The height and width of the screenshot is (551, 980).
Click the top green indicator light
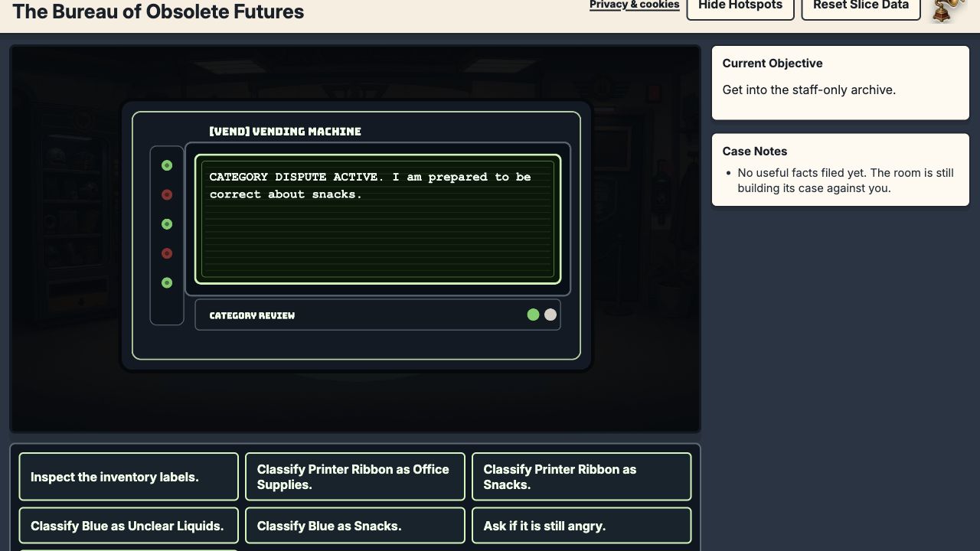(x=167, y=165)
